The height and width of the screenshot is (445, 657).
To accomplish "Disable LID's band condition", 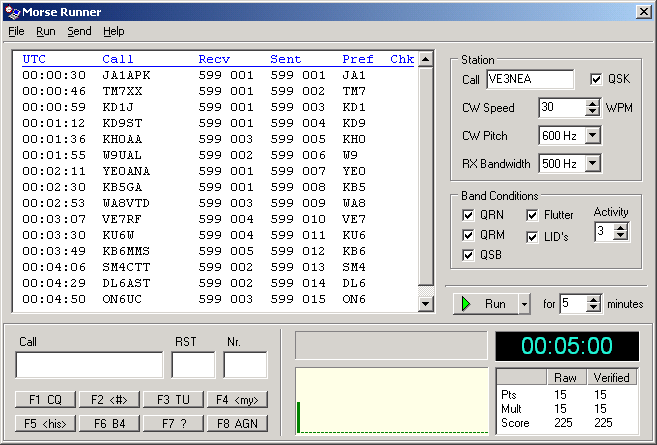I will 532,236.
